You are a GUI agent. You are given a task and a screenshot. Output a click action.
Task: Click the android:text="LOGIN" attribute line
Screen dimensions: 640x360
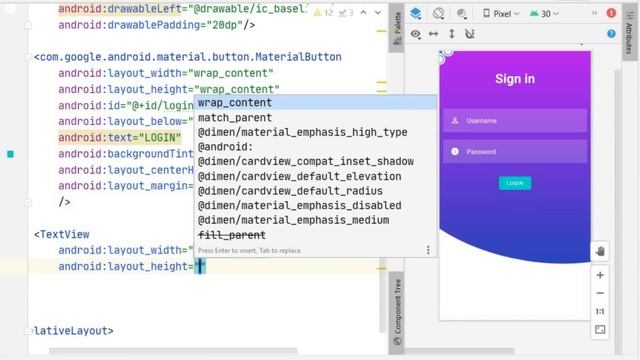[120, 138]
